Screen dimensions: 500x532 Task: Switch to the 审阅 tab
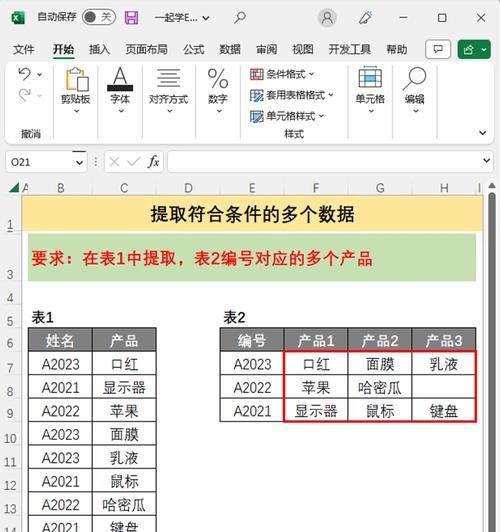coord(266,50)
